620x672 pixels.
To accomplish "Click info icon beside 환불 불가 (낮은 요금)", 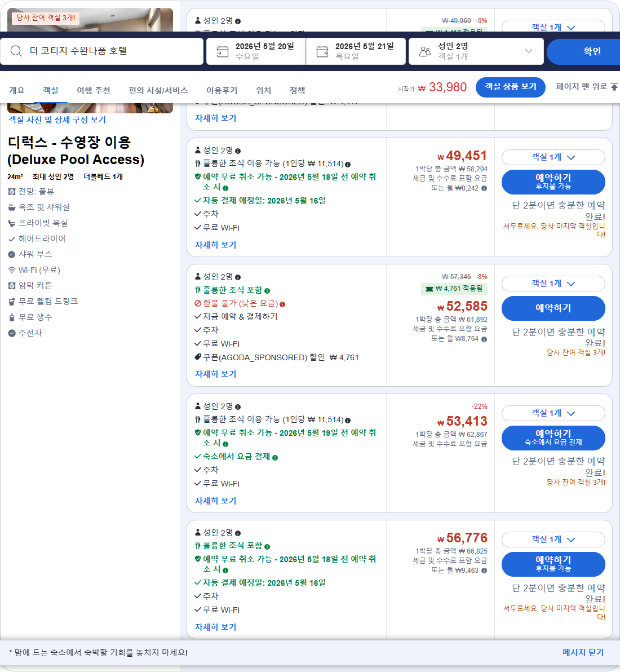I will click(x=282, y=304).
